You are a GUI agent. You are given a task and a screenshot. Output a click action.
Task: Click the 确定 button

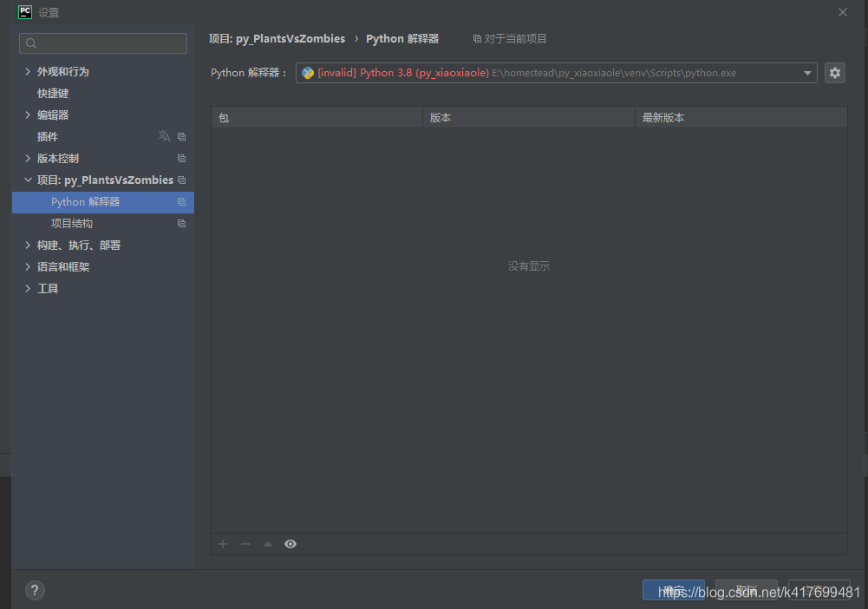tap(673, 590)
